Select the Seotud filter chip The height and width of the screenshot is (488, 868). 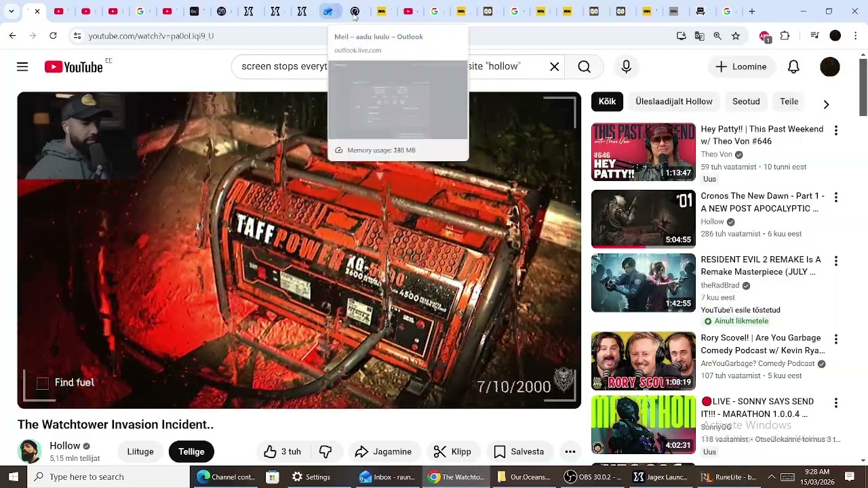click(746, 102)
